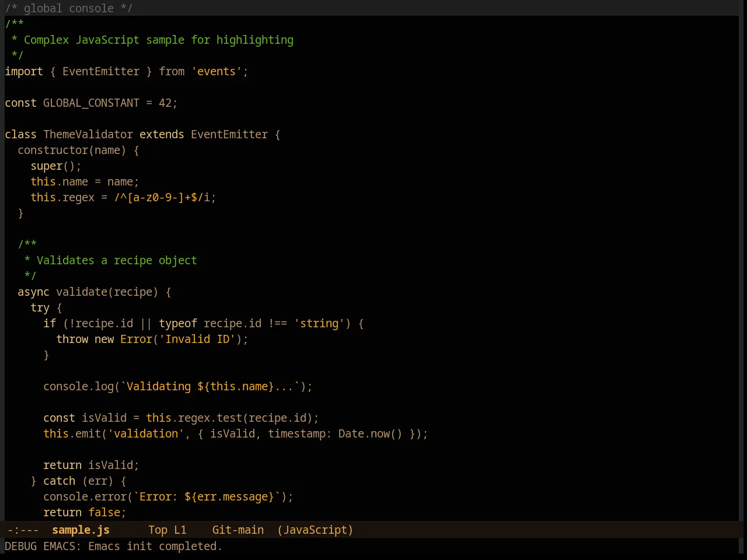Viewport: 747px width, 560px height.
Task: Click the L1 line number indicator
Action: click(x=180, y=530)
